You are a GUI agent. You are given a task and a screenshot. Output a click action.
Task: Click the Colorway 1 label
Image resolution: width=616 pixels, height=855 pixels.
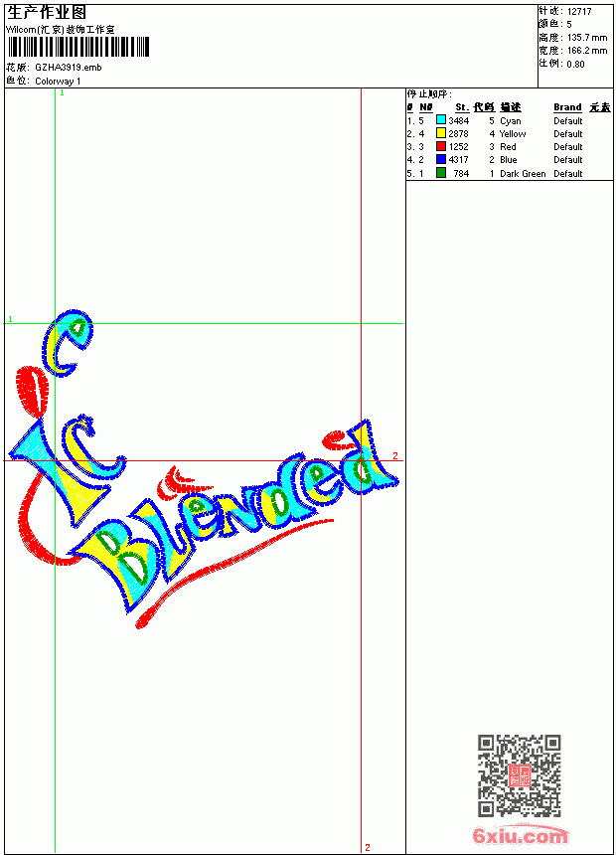[58, 82]
